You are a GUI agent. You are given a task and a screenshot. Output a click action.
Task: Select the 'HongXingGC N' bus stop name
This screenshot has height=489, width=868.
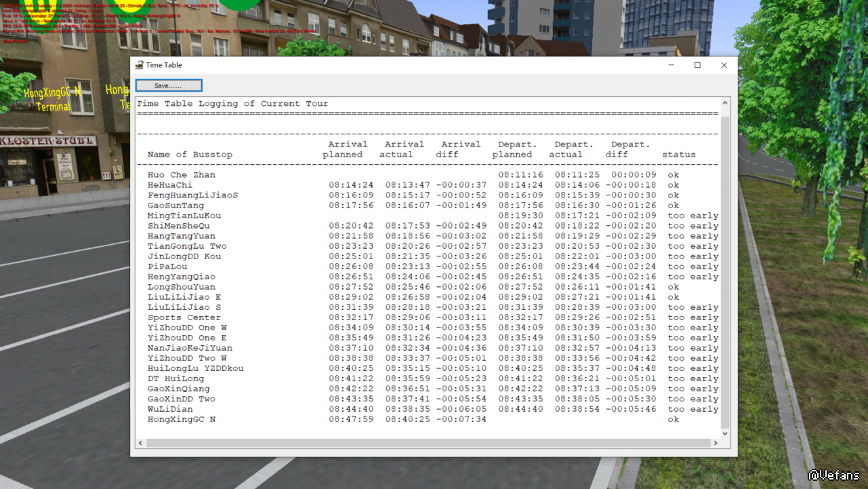182,419
